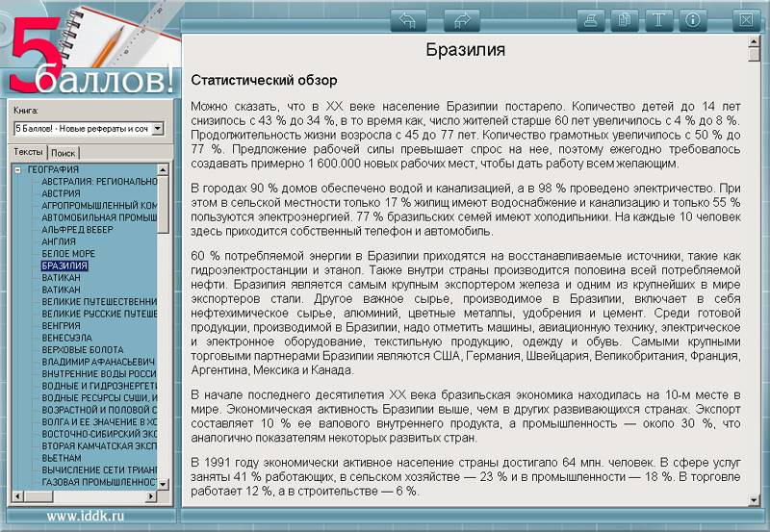
Task: Copy the text with the copy icon
Action: pos(625,20)
